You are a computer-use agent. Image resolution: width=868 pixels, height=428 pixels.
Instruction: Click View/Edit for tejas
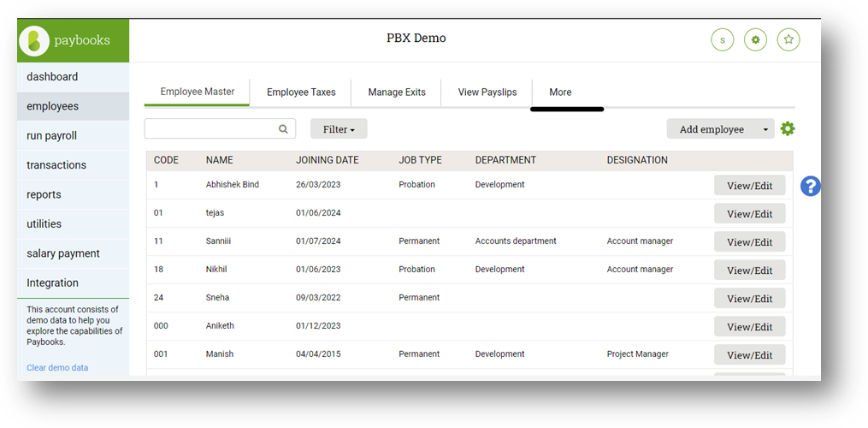click(749, 214)
